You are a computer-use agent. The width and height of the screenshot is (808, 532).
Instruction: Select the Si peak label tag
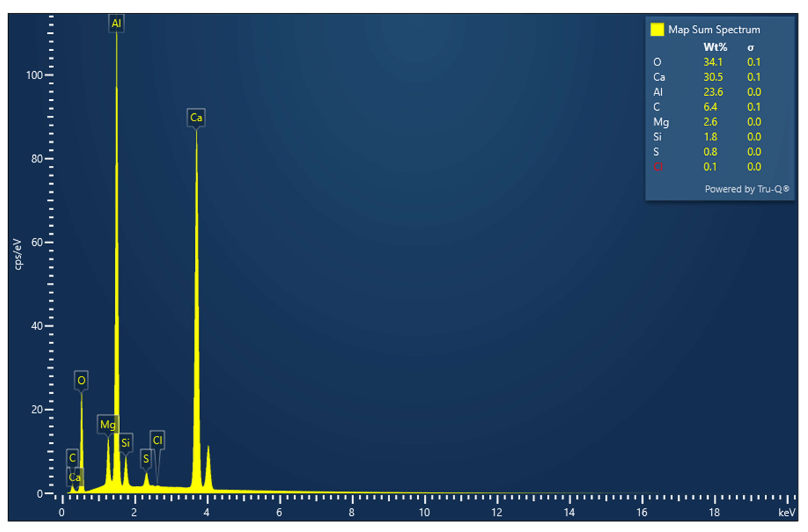point(126,443)
